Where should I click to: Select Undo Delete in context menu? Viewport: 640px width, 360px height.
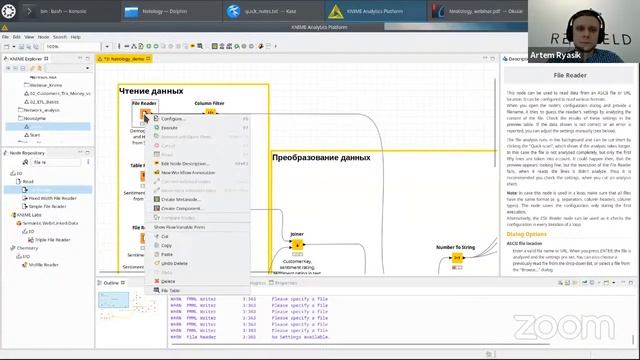(x=198, y=263)
